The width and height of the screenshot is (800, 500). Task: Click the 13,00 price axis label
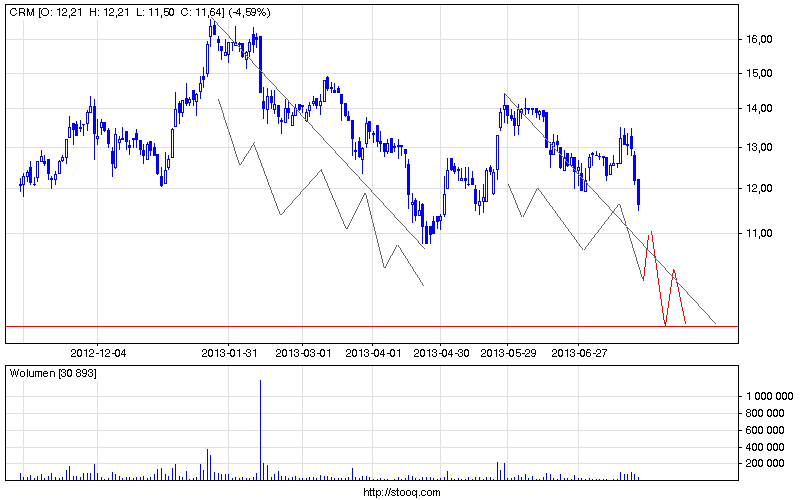(x=759, y=147)
